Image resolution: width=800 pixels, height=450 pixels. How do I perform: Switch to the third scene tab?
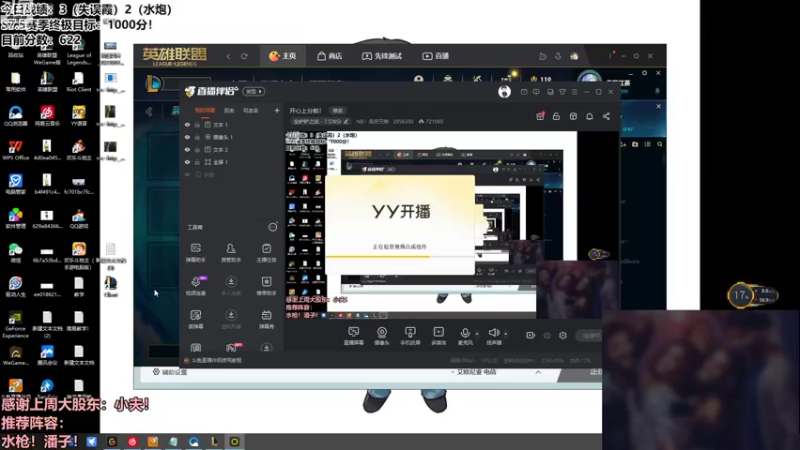(251, 110)
